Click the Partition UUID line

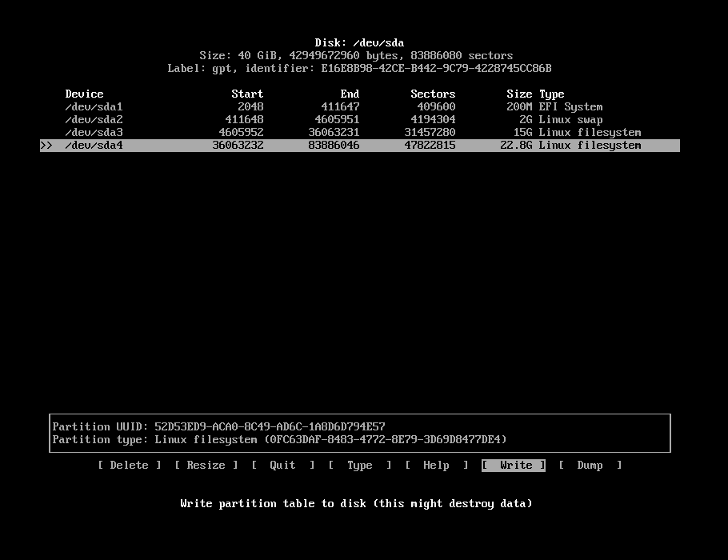coord(218,427)
